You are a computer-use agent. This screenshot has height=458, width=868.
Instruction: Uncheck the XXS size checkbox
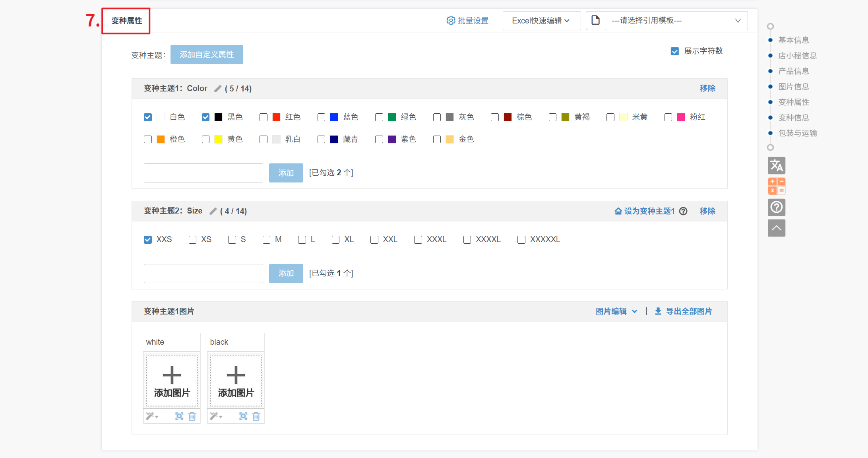tap(148, 240)
